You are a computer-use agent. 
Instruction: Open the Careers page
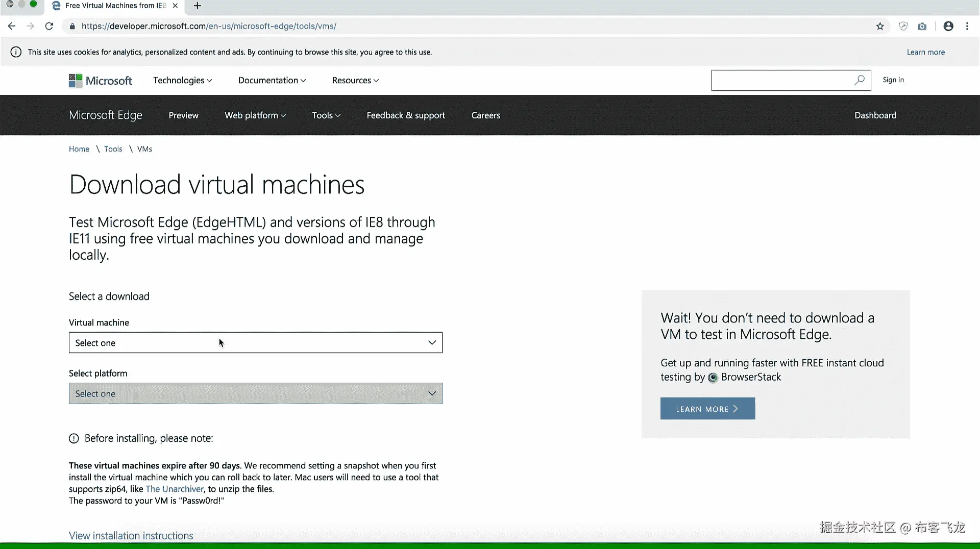click(x=486, y=115)
